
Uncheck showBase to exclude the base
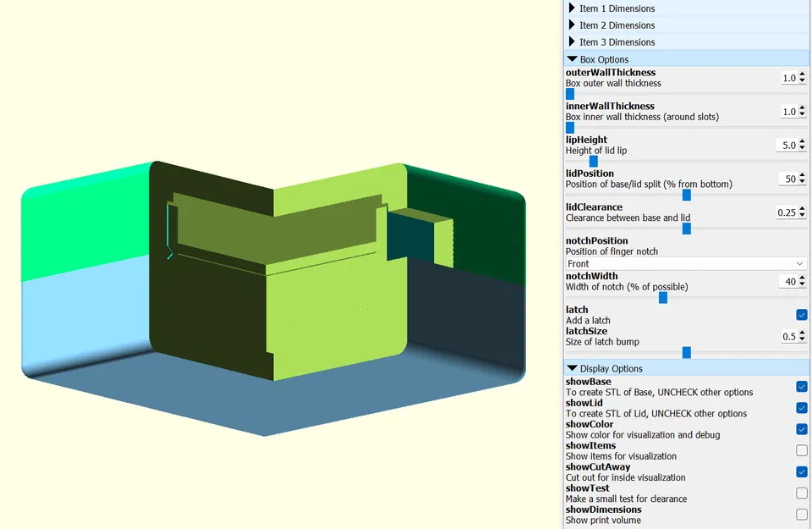(x=801, y=387)
